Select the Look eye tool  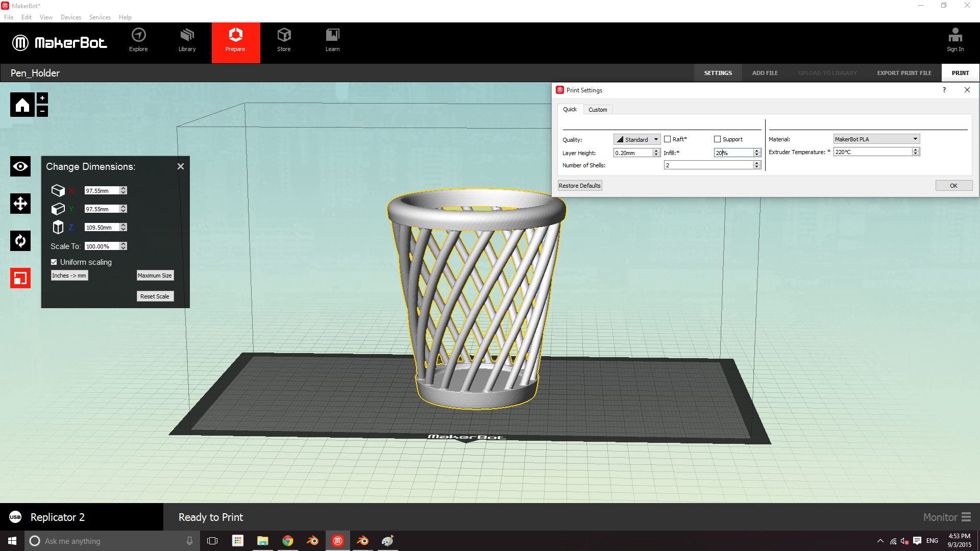tap(20, 166)
